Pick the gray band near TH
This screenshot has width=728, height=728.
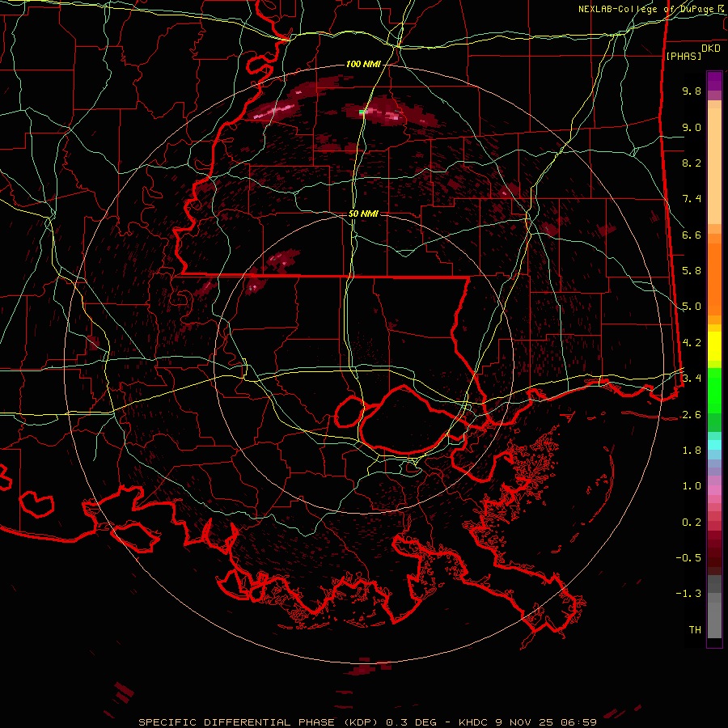click(714, 622)
